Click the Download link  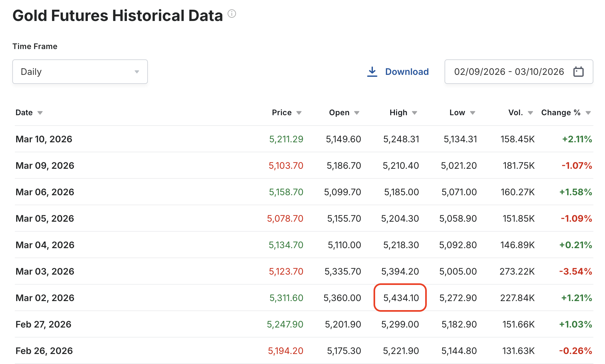(x=407, y=72)
